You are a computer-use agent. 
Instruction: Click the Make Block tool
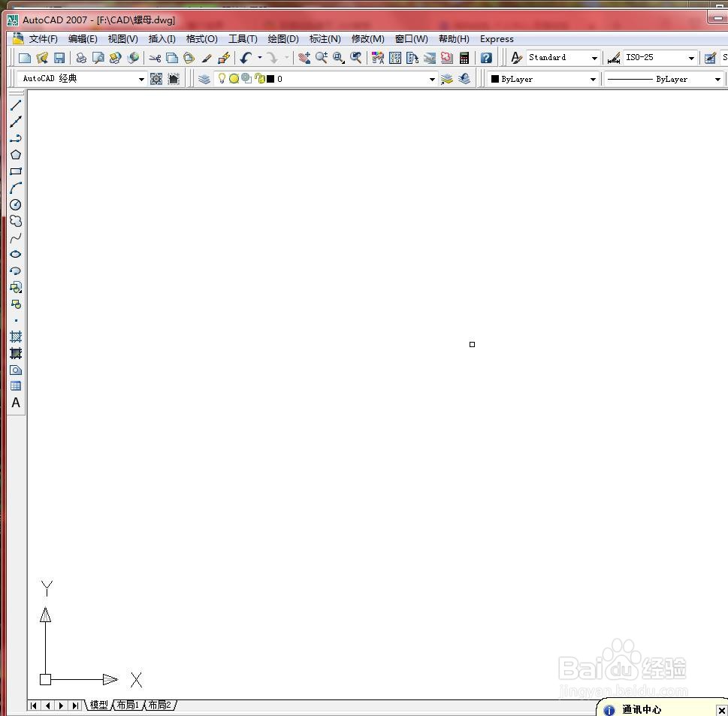[x=16, y=304]
